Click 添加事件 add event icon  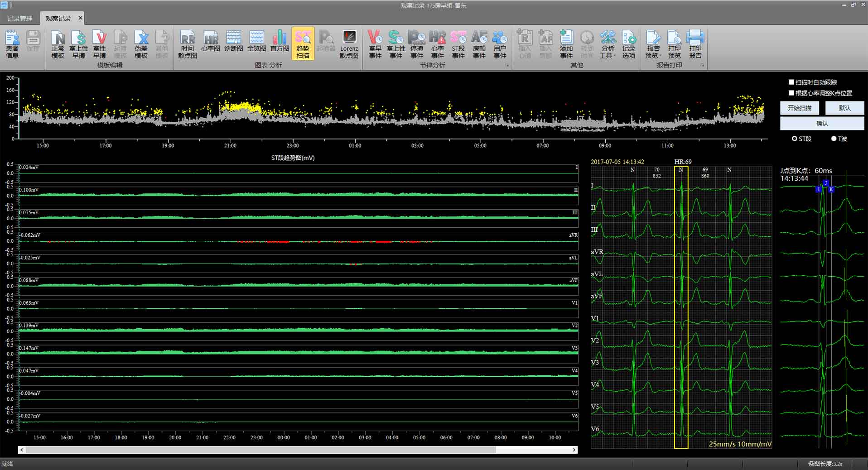[566, 44]
